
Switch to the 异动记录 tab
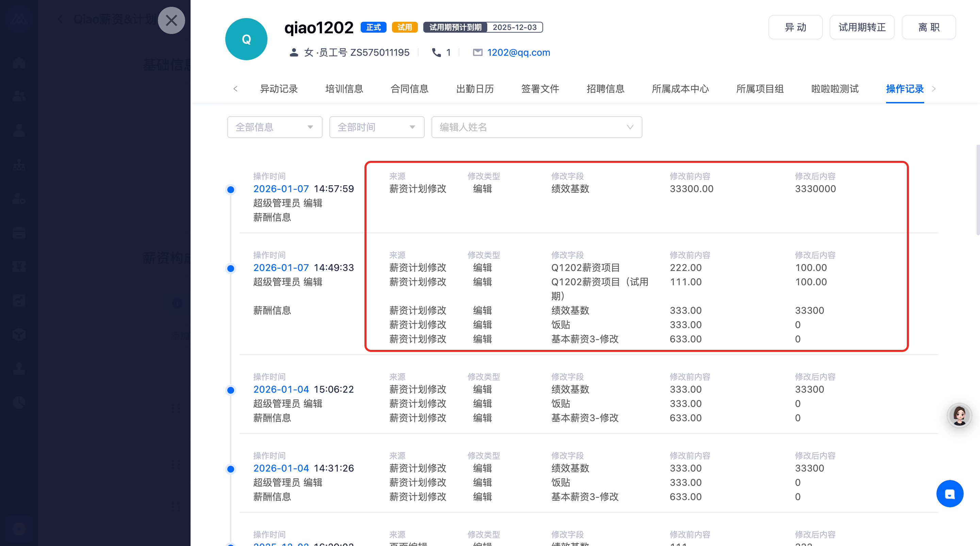(278, 89)
